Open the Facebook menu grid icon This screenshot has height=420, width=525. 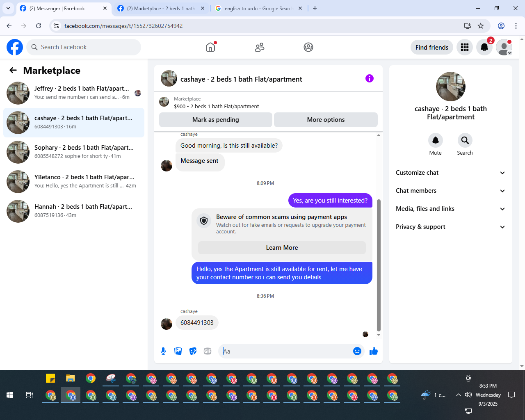(x=465, y=47)
